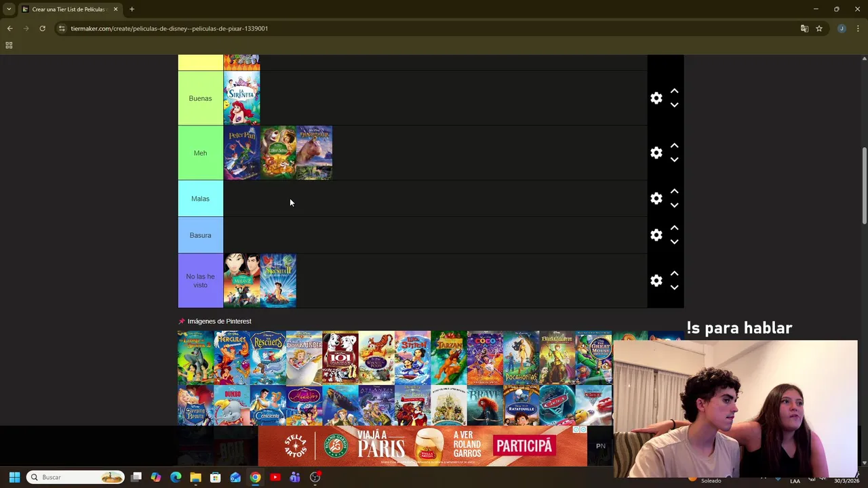Expand the tab search dropdown
868x488 pixels.
tap(9, 9)
